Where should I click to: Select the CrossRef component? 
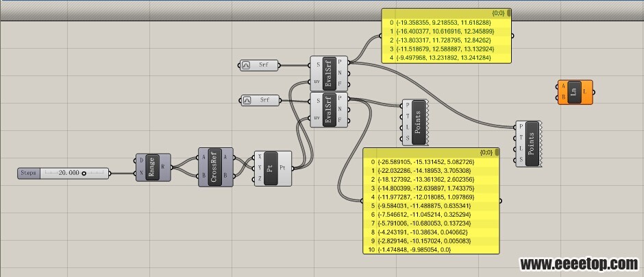(215, 167)
